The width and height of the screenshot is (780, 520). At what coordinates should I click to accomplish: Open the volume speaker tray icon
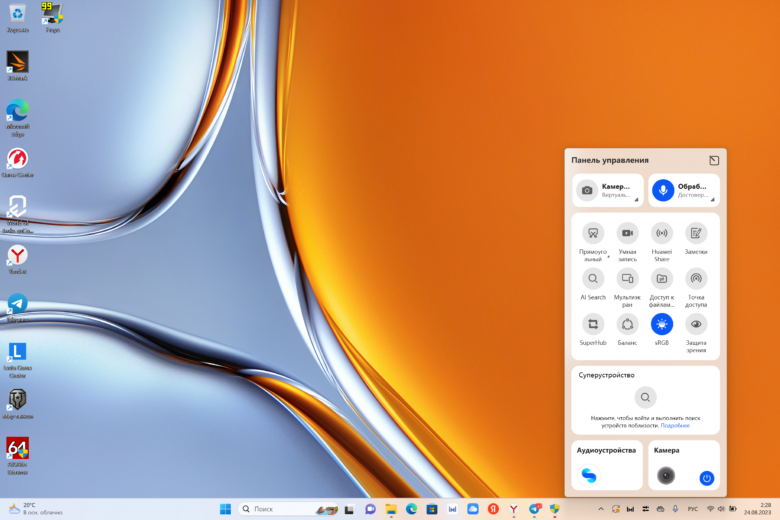pos(721,509)
